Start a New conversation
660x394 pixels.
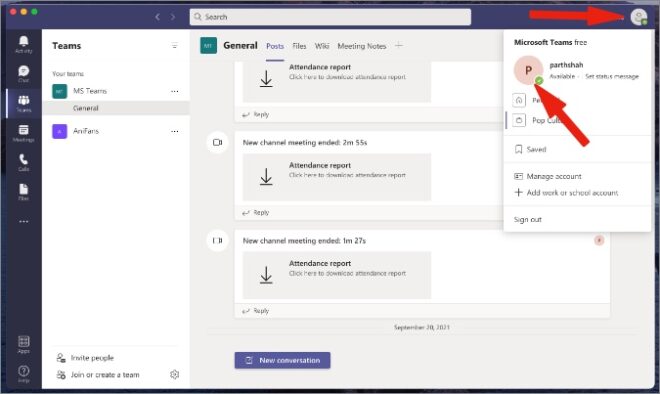(x=282, y=360)
